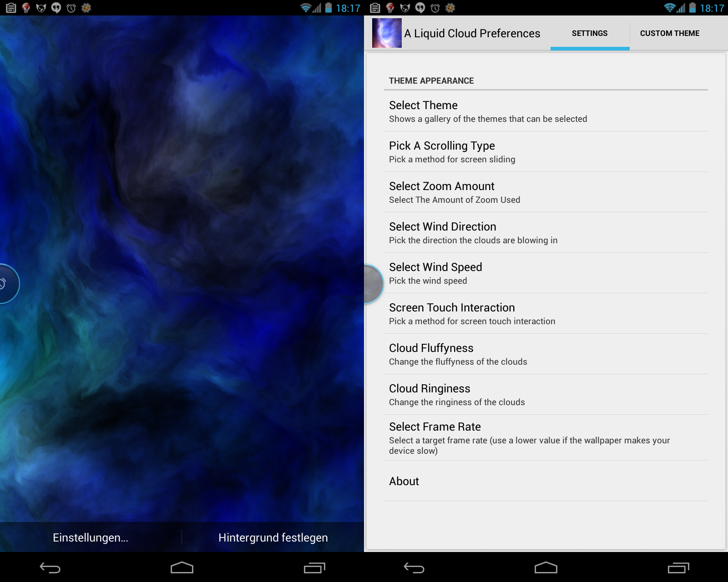Tap the Hangouts quote icon in left status bar
The width and height of the screenshot is (728, 582).
tap(56, 8)
